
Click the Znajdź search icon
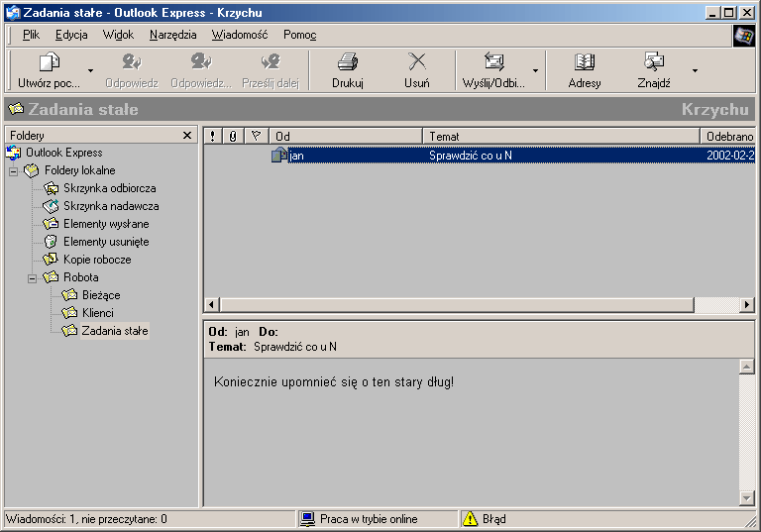pos(654,62)
